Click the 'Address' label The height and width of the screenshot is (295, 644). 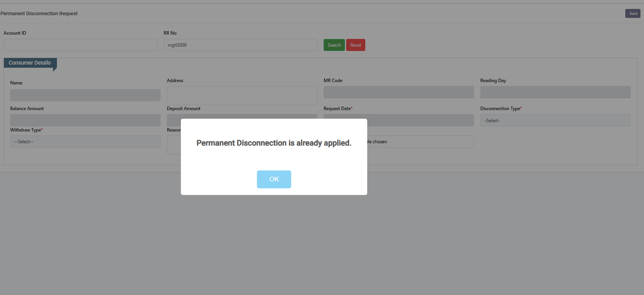click(x=175, y=81)
